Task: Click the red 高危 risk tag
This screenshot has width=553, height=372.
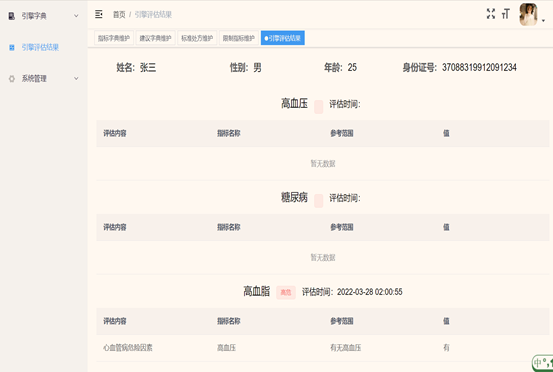Action: [x=286, y=292]
